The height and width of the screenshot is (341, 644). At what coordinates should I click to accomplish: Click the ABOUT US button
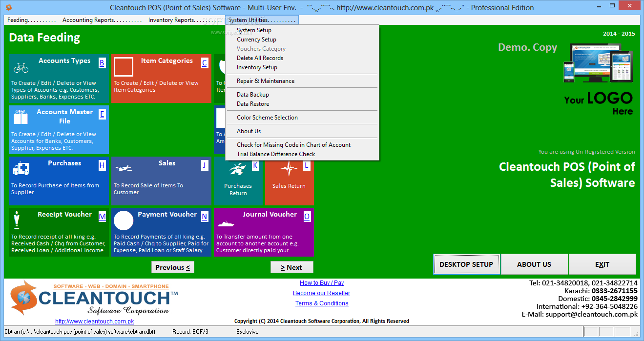534,264
